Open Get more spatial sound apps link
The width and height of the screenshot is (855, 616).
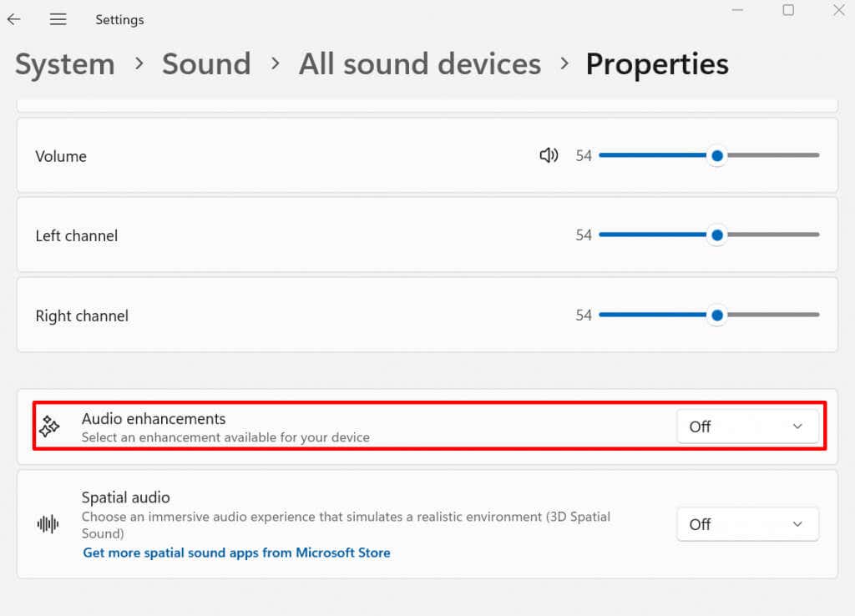pyautogui.click(x=236, y=553)
